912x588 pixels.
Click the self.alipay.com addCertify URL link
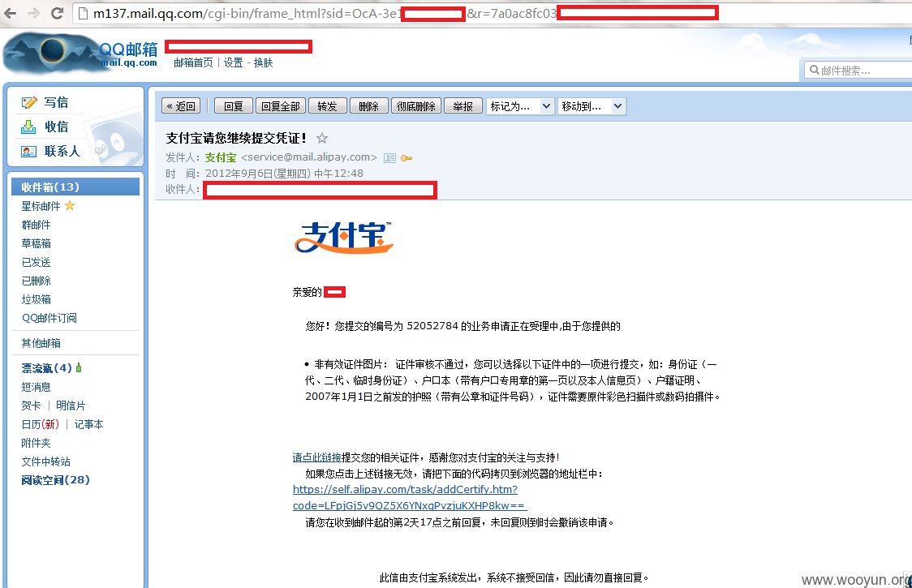[x=410, y=497]
